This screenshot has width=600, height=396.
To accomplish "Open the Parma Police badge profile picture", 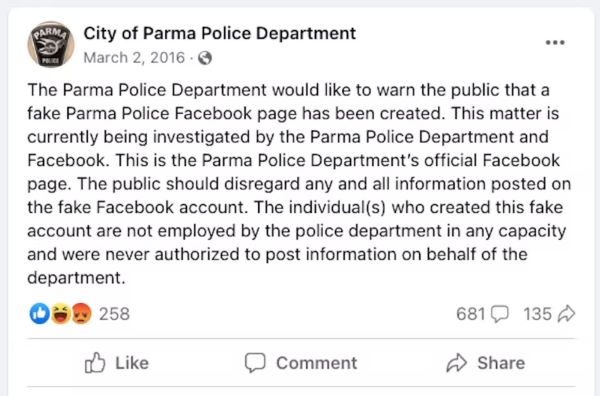I will pos(51,44).
